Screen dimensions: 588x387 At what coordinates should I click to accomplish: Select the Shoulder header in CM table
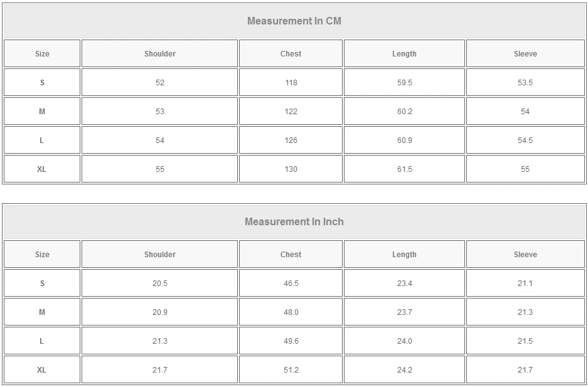pyautogui.click(x=160, y=54)
